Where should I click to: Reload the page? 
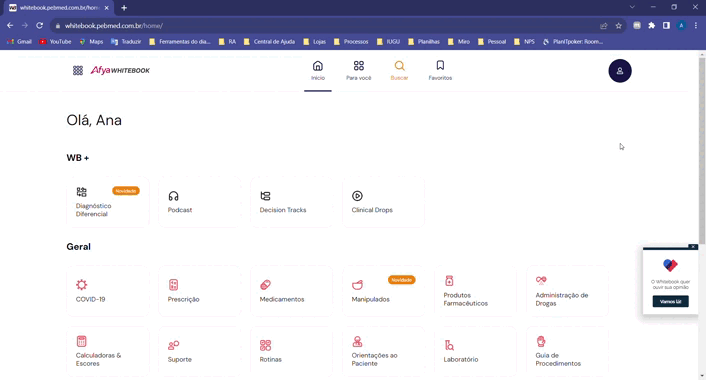point(40,26)
